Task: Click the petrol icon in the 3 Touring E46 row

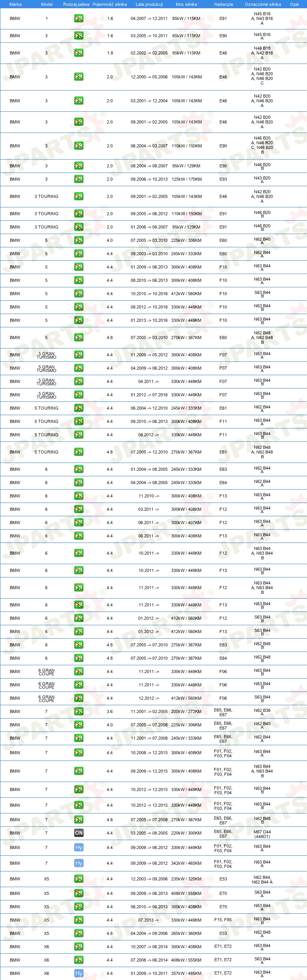Action: (79, 196)
